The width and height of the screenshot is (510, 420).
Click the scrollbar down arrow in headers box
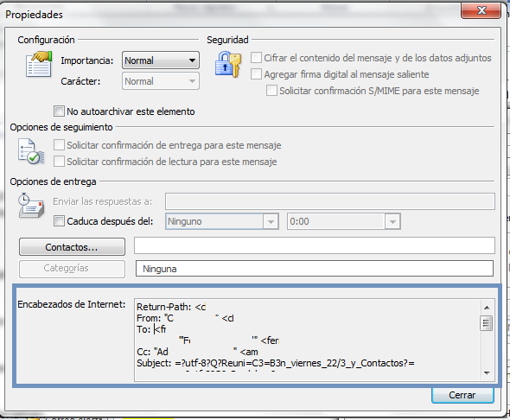[487, 372]
